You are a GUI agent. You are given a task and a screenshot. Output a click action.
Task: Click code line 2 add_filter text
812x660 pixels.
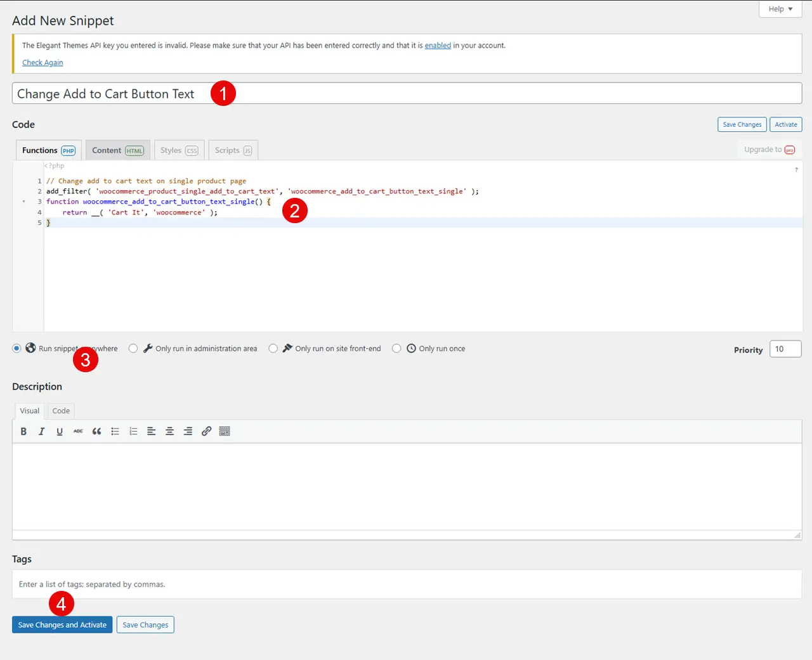pyautogui.click(x=262, y=191)
